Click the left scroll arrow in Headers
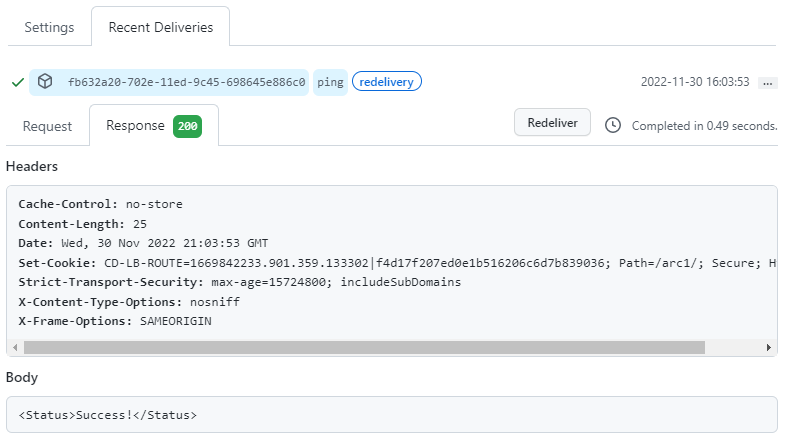Viewport: 790px width, 439px height. [14, 347]
